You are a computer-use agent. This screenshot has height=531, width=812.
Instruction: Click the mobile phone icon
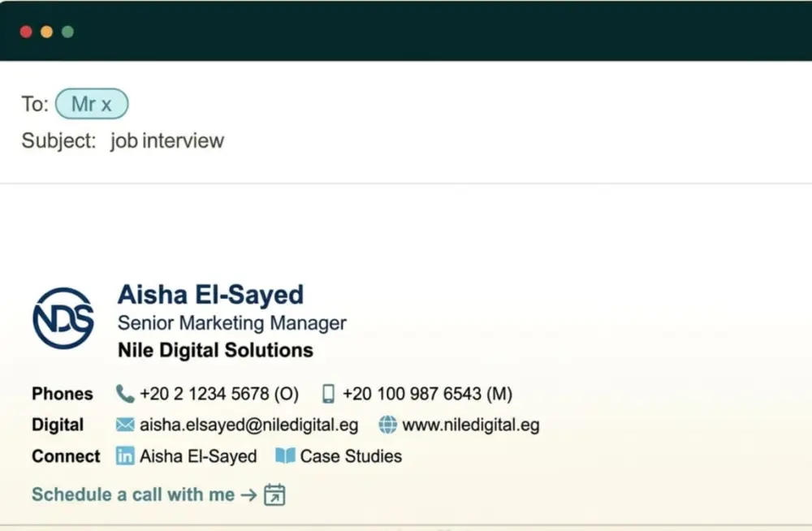coord(327,393)
